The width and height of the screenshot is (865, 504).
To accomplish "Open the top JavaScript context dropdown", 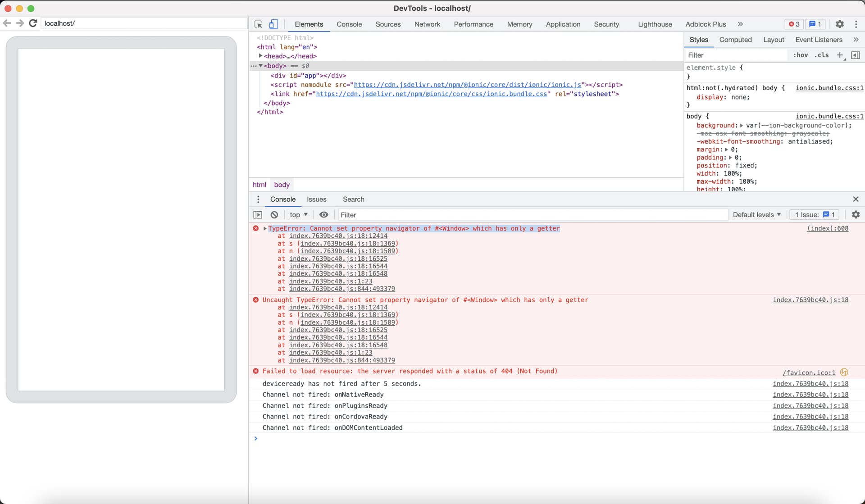I will coord(299,215).
